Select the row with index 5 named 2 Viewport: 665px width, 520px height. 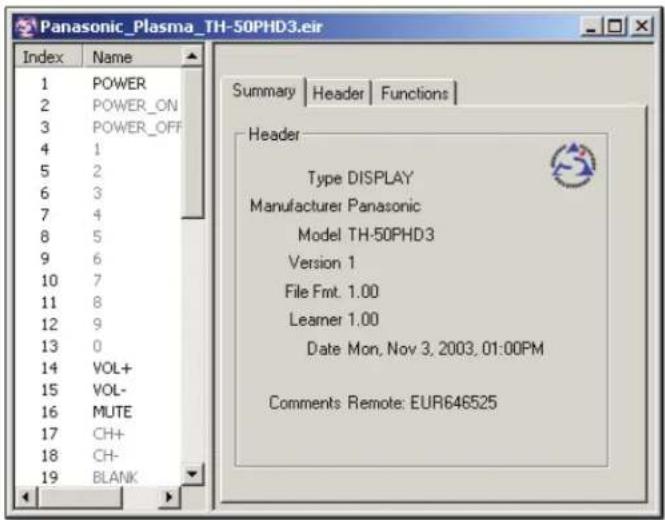98,171
